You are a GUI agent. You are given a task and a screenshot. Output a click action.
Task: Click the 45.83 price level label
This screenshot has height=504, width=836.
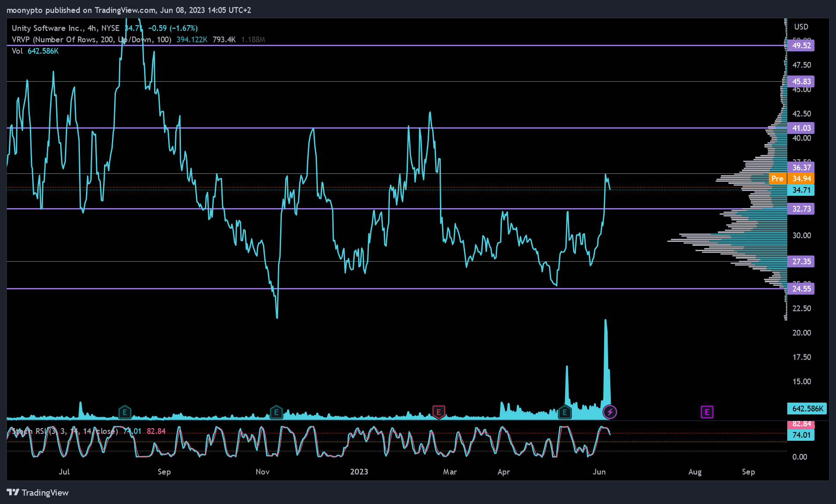click(x=801, y=82)
